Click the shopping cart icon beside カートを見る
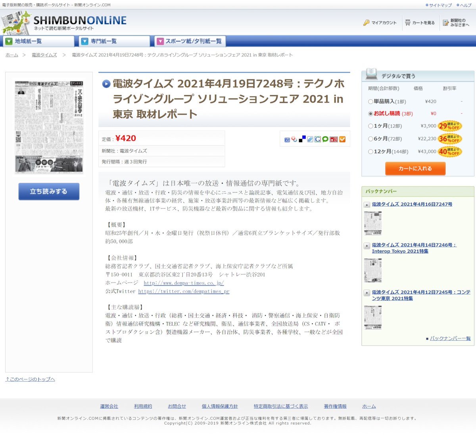476x448 pixels. click(x=408, y=23)
